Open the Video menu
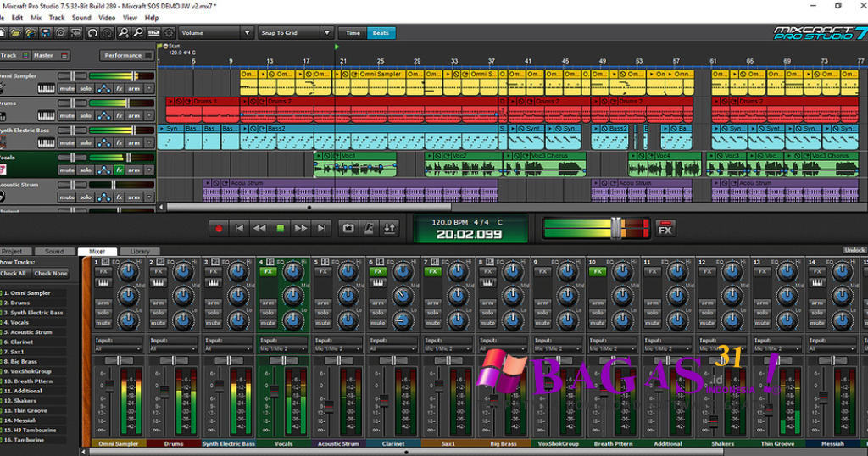The height and width of the screenshot is (456, 868). click(107, 18)
